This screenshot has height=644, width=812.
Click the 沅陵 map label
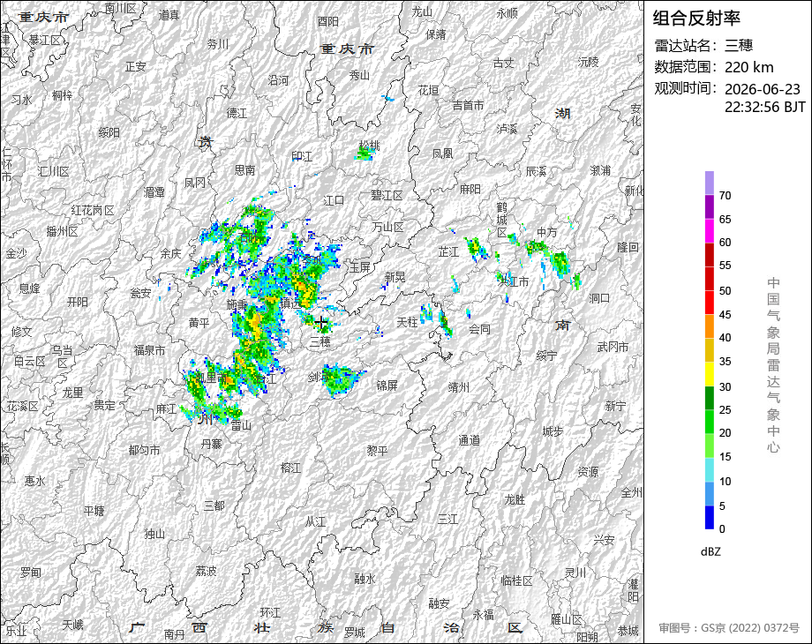pos(589,62)
